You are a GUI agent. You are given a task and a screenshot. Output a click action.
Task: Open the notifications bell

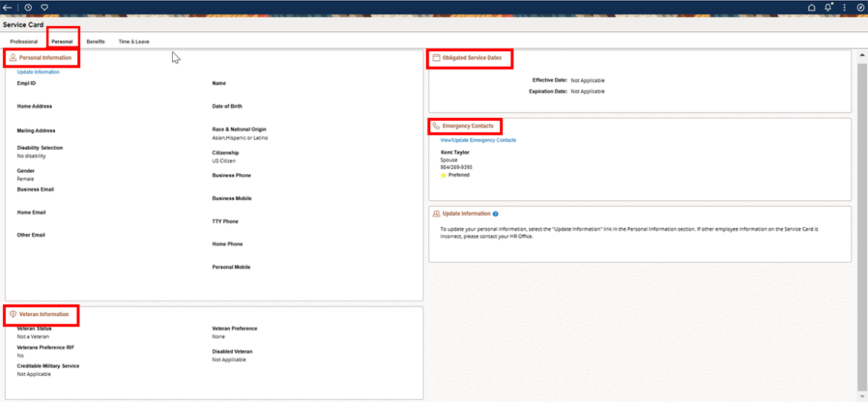click(829, 7)
